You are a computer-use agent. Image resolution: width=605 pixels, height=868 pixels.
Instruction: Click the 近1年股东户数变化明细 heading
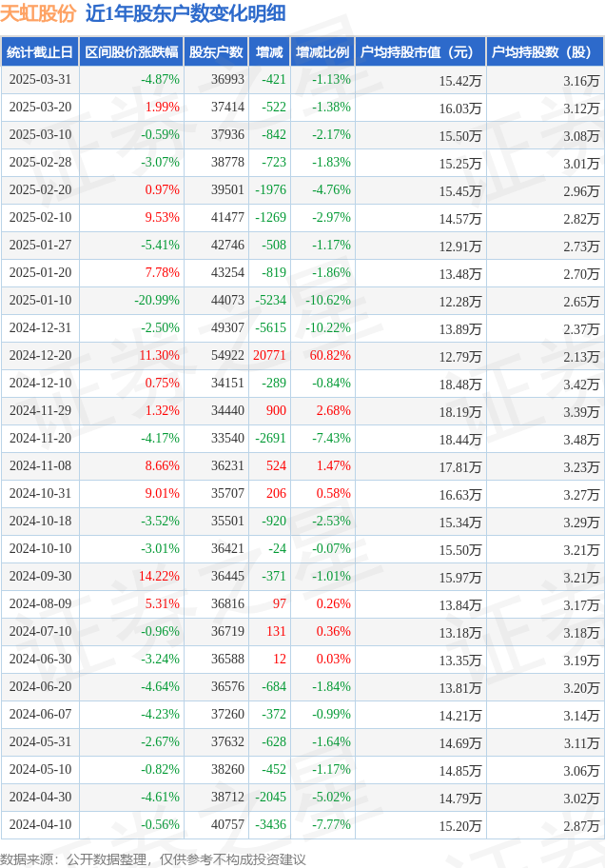click(185, 14)
